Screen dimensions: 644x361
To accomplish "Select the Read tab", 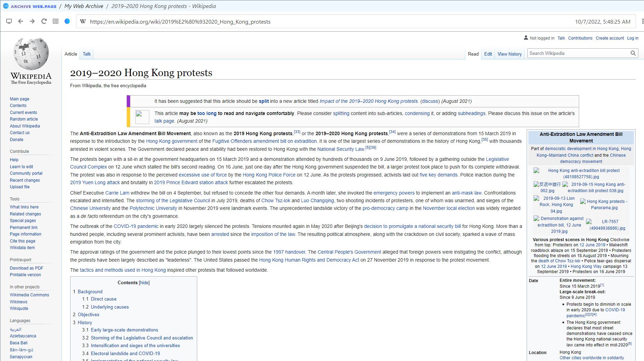I will coord(473,54).
